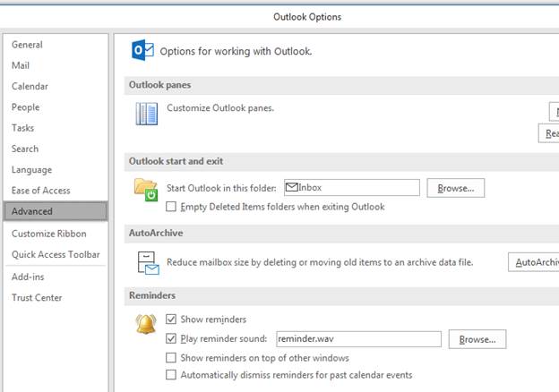Open Ease of Access options
Screen dimensions: 559x392
[x=56, y=191]
